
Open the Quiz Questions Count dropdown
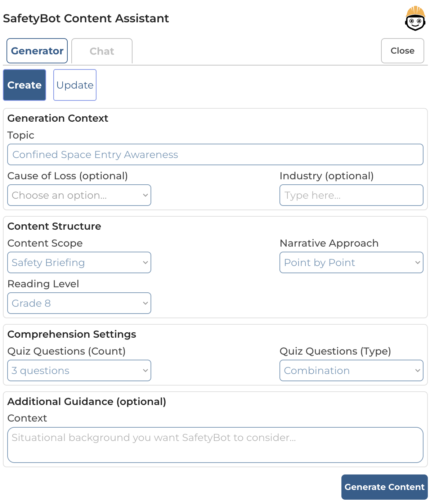point(79,370)
